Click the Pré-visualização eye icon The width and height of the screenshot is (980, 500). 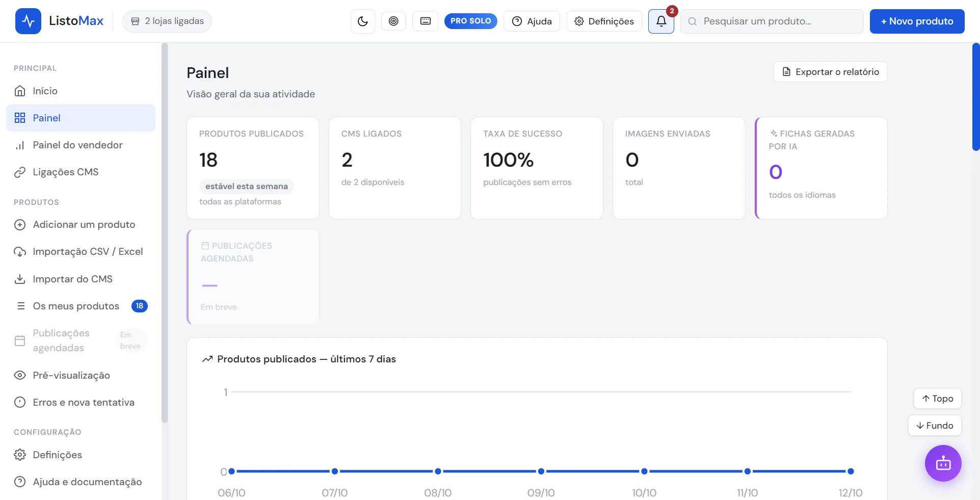point(20,375)
